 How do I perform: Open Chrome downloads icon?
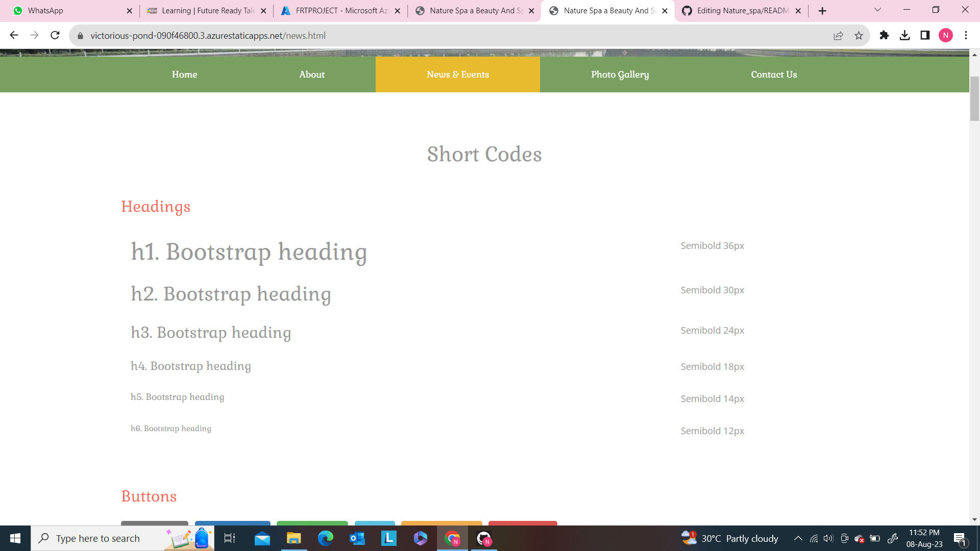coord(904,35)
